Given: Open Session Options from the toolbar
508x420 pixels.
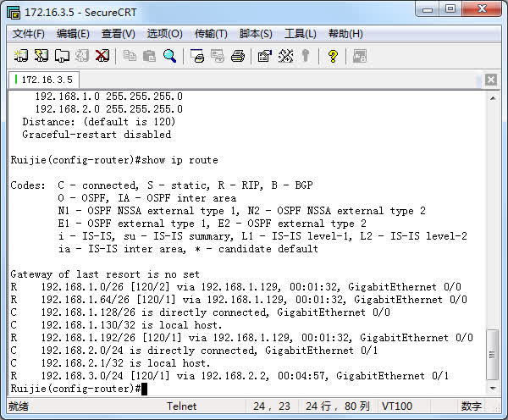Looking at the screenshot, I should click(264, 56).
